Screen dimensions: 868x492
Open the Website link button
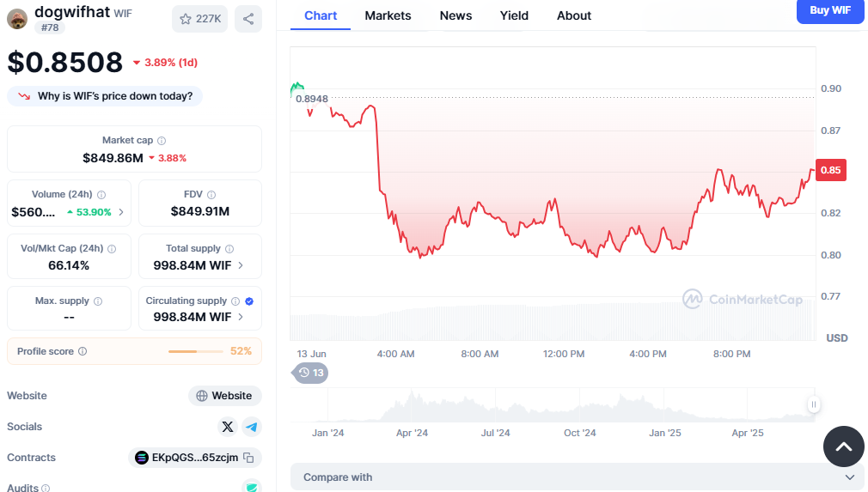(225, 396)
